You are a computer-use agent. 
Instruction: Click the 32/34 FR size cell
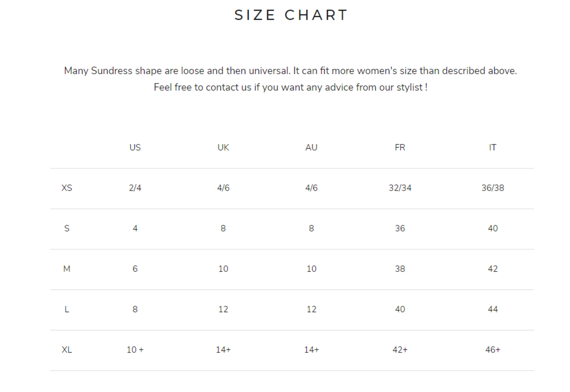[x=400, y=188]
